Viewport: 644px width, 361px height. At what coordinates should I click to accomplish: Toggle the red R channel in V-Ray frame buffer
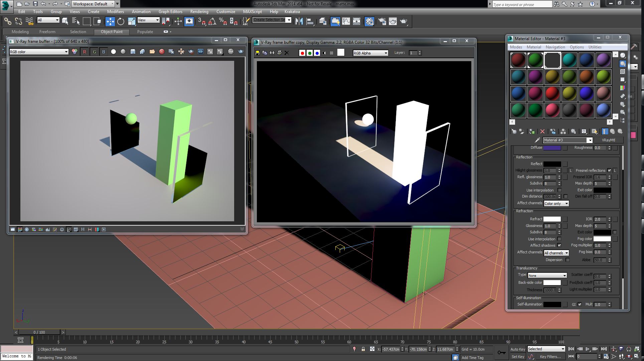pos(85,52)
